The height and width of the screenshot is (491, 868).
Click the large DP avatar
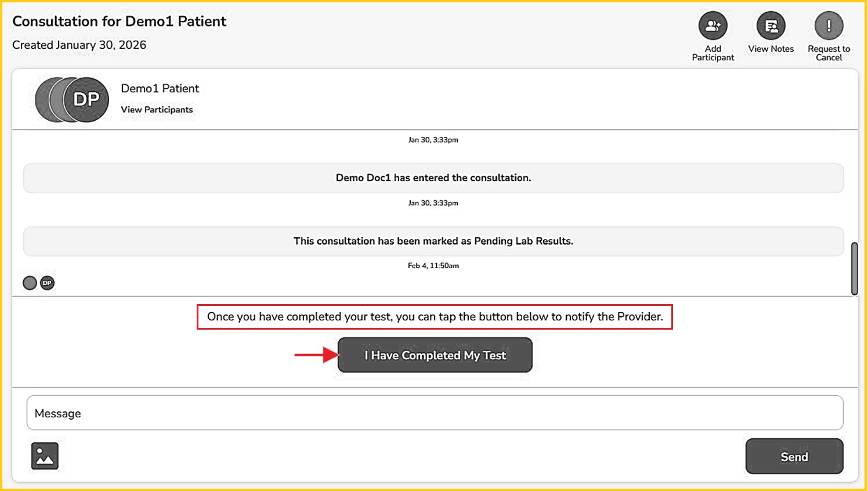point(86,100)
